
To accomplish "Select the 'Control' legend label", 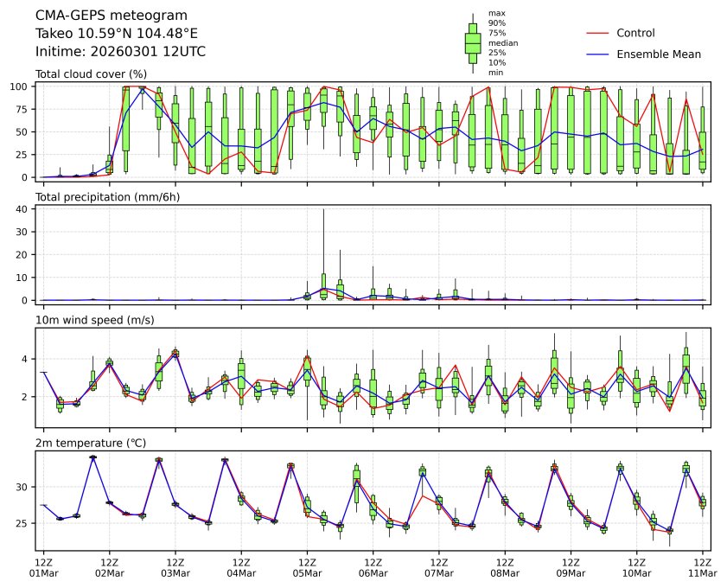I will (x=635, y=34).
